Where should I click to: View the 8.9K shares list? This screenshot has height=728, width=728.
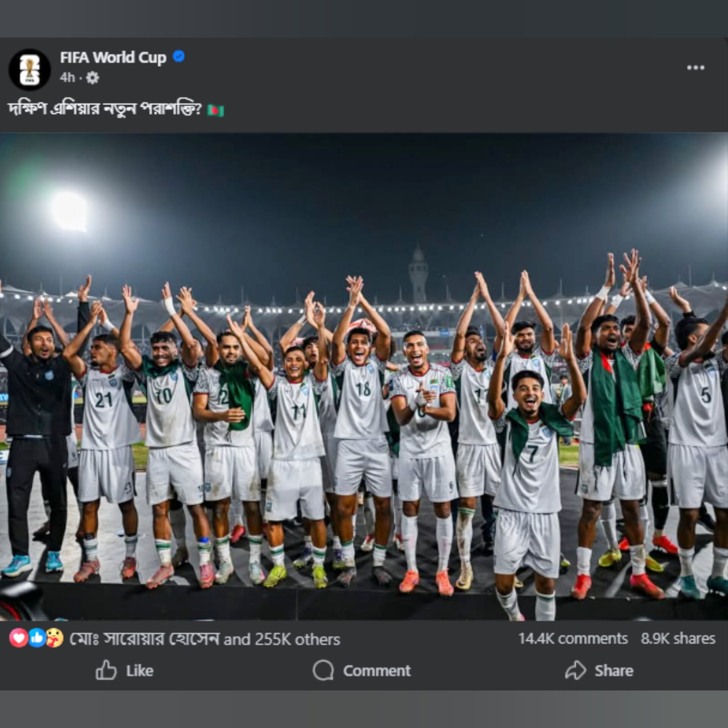pyautogui.click(x=678, y=638)
